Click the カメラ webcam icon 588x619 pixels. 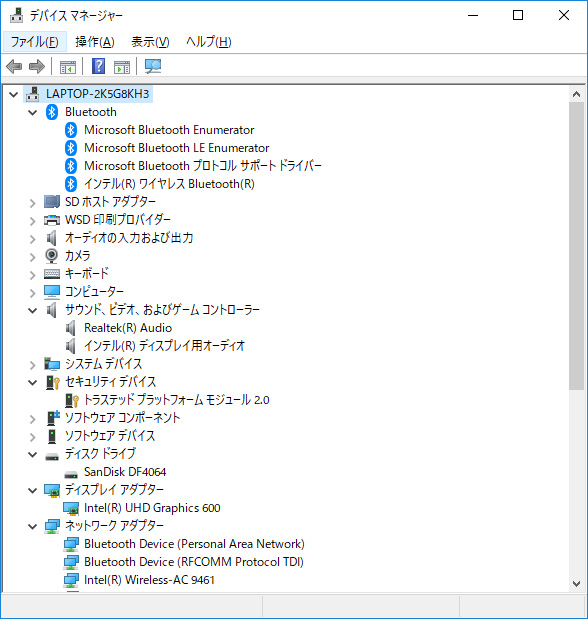[x=52, y=256]
